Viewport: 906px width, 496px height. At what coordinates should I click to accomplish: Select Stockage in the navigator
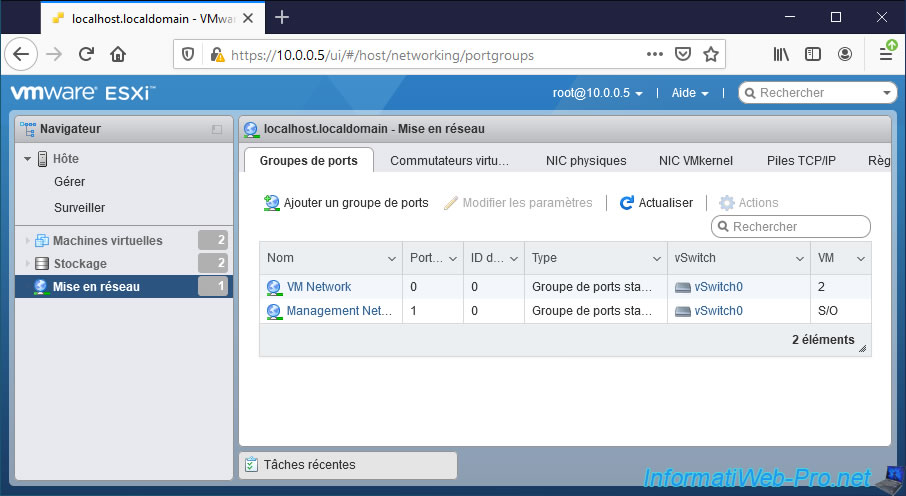tap(79, 264)
